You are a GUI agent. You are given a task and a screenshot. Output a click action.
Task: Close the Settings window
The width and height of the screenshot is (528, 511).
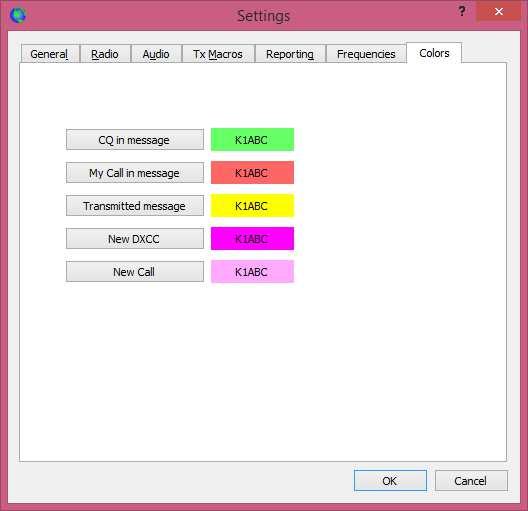(498, 12)
